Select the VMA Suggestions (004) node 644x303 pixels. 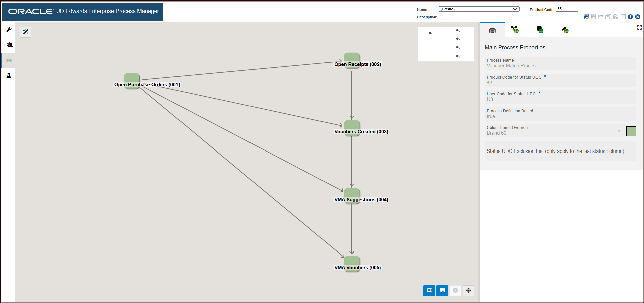(x=352, y=196)
